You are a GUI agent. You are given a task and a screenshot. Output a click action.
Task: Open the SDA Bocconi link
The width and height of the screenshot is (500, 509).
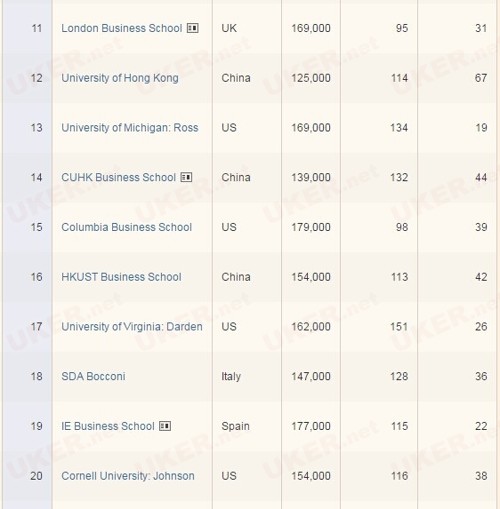tap(93, 376)
